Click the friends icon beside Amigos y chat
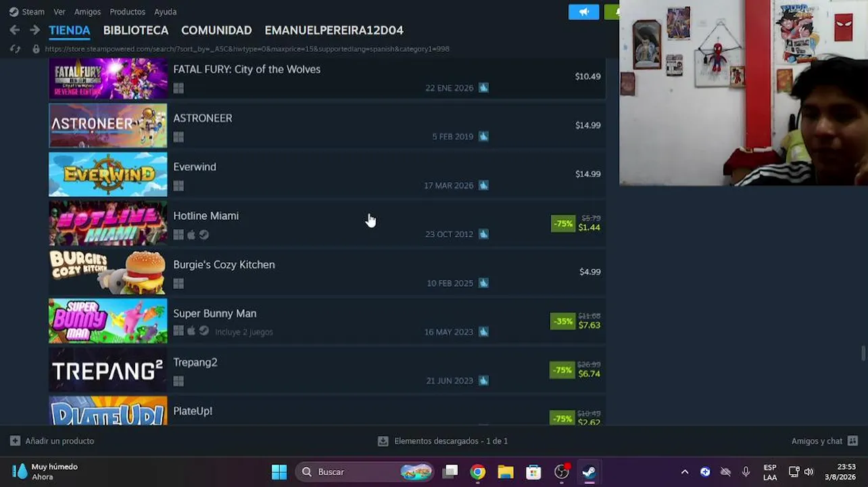 click(852, 441)
